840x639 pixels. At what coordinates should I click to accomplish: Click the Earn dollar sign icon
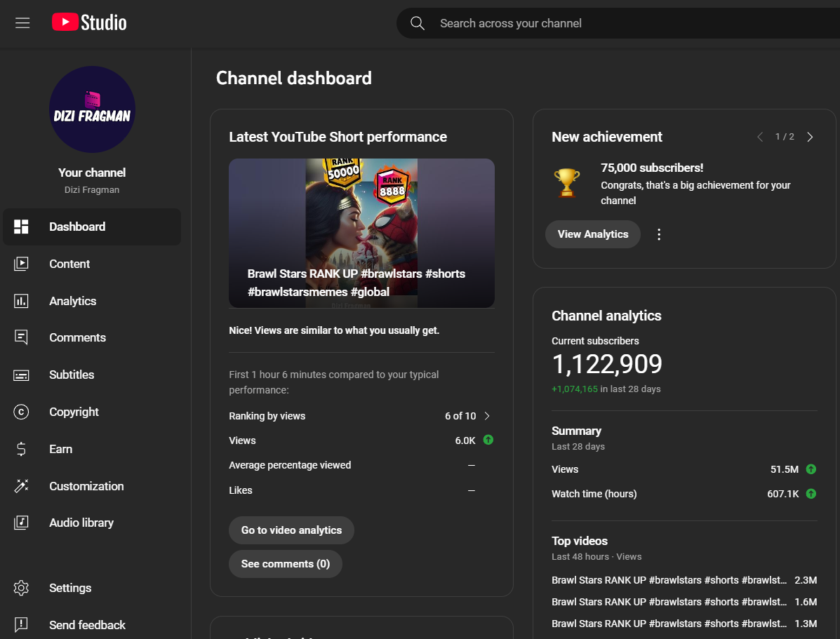tap(22, 449)
